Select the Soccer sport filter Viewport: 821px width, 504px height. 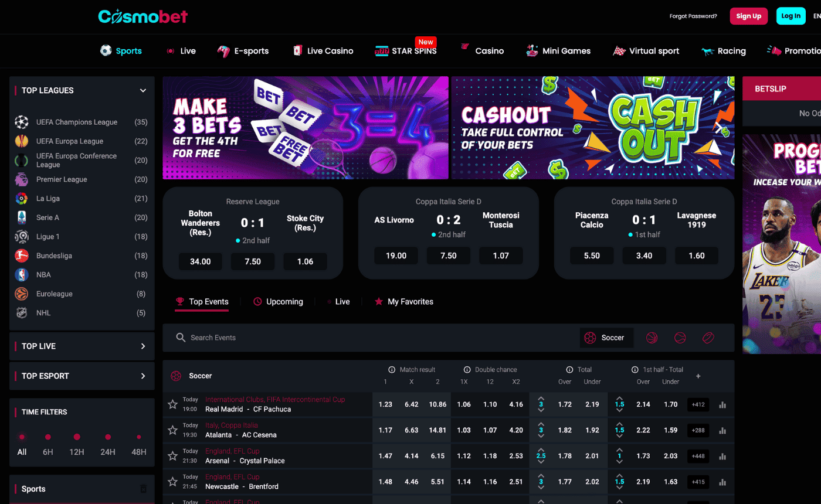pyautogui.click(x=606, y=338)
